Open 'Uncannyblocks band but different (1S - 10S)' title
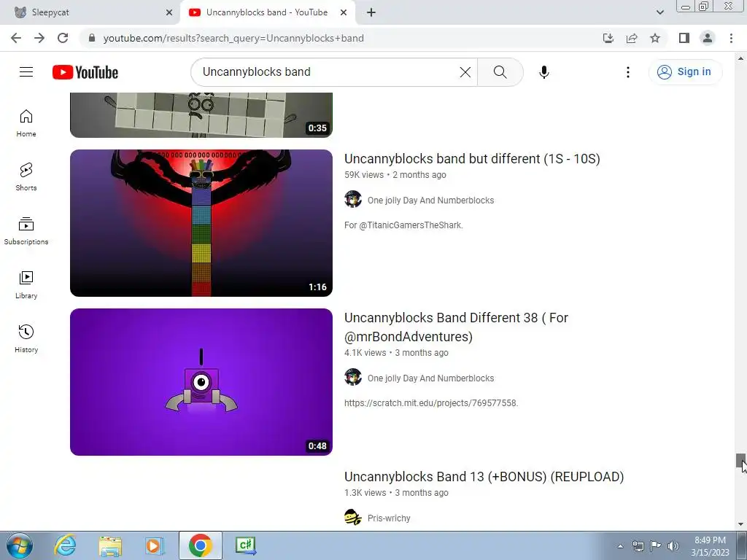 472,158
